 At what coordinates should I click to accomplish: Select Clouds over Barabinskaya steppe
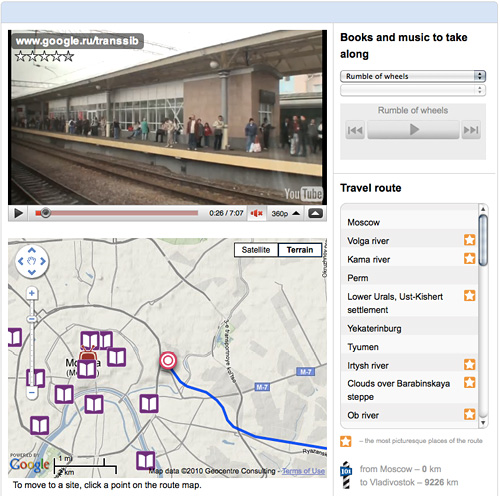[409, 390]
